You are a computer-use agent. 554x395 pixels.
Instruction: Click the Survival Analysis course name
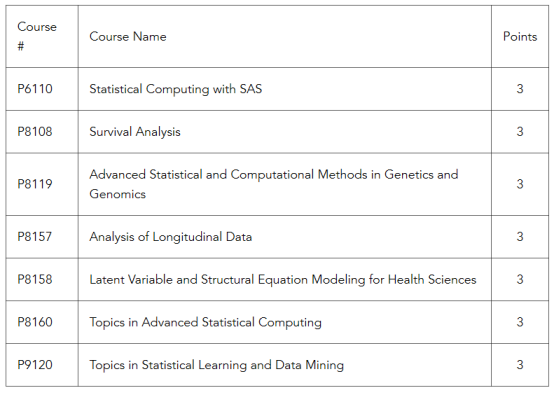pos(135,132)
